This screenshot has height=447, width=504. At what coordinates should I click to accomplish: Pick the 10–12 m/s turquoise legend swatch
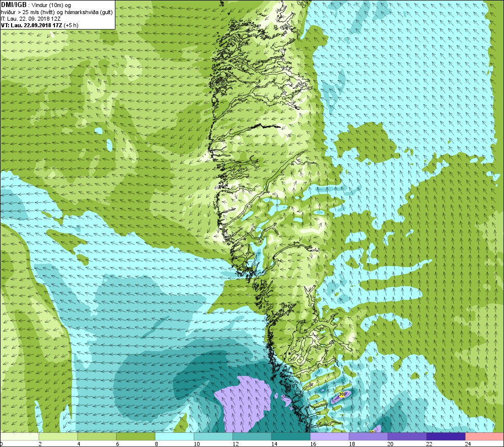click(213, 436)
